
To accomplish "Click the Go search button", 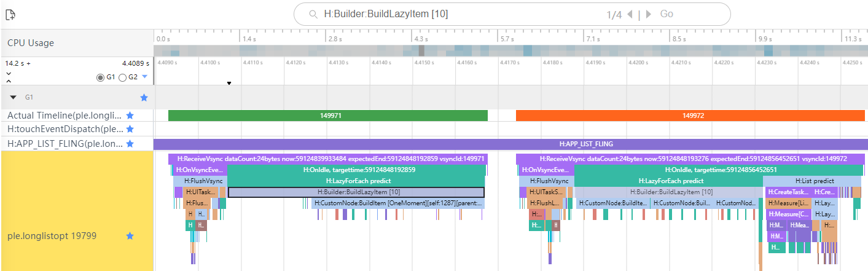I will tap(667, 14).
